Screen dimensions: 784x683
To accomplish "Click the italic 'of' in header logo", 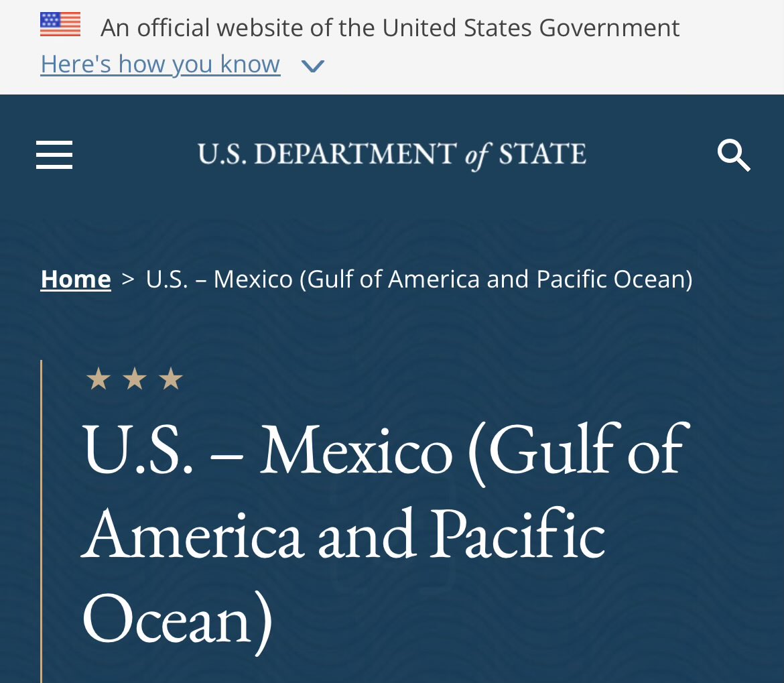I will coord(478,156).
